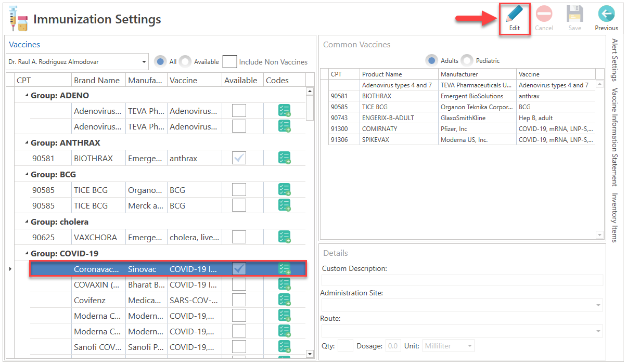The width and height of the screenshot is (627, 364).
Task: Select the All vaccines radio button
Action: tap(160, 61)
